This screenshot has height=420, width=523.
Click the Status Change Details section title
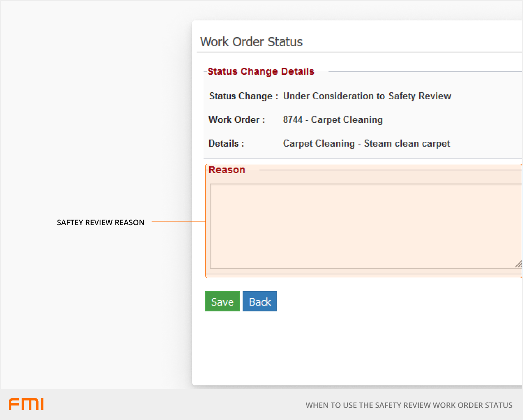click(261, 72)
